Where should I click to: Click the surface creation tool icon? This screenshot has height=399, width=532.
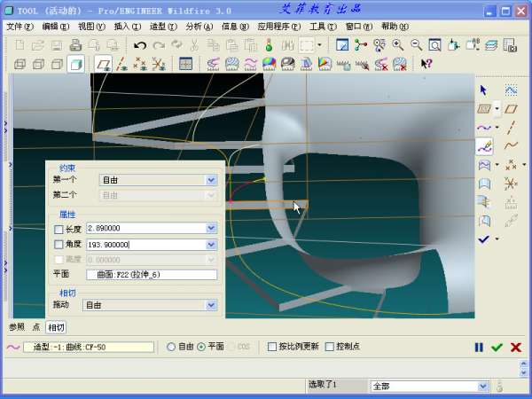coord(484,165)
